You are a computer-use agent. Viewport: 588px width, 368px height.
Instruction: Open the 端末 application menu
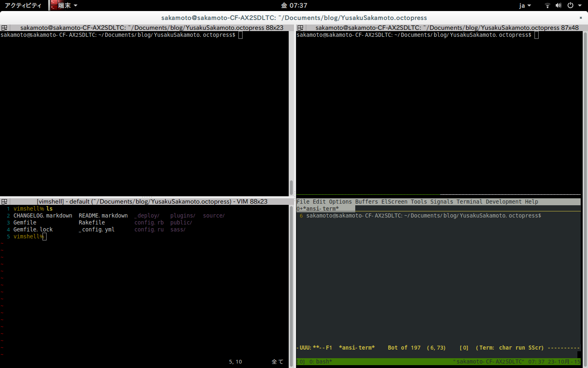67,5
